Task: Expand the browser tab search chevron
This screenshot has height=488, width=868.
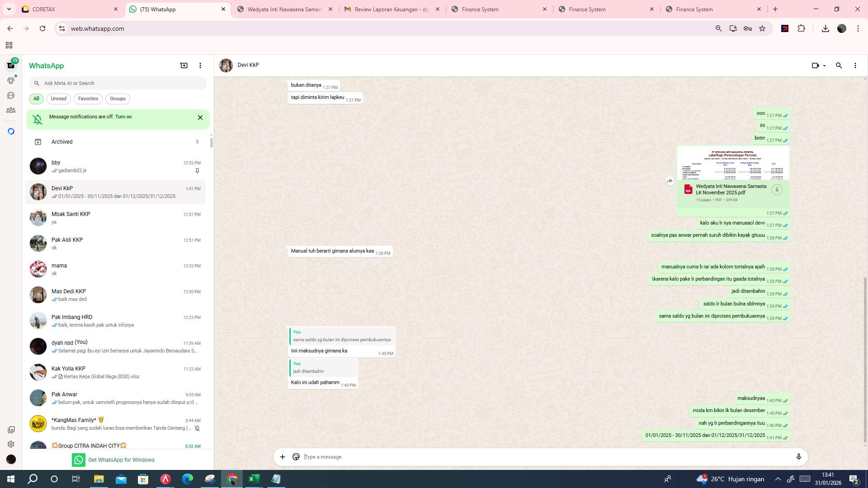Action: tap(9, 9)
